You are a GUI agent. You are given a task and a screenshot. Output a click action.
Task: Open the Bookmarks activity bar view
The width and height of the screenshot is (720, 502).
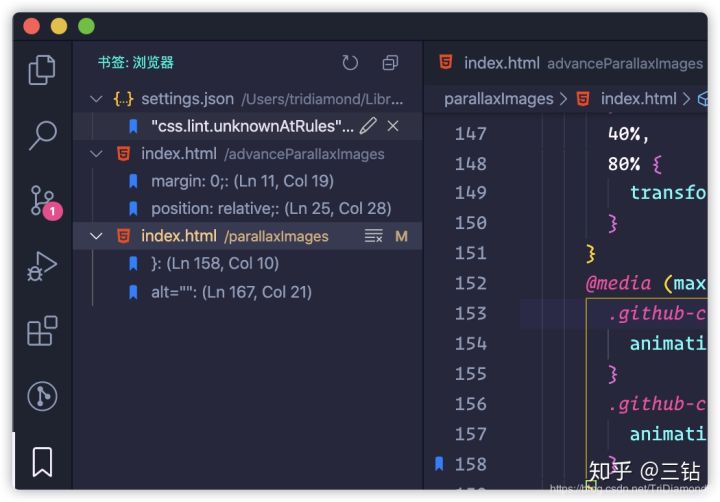(42, 462)
